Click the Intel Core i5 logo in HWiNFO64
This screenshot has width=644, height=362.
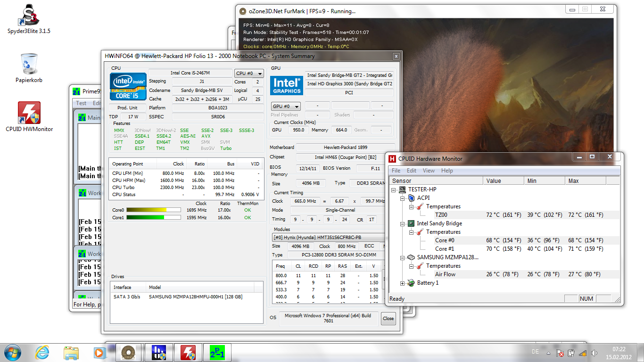click(128, 87)
